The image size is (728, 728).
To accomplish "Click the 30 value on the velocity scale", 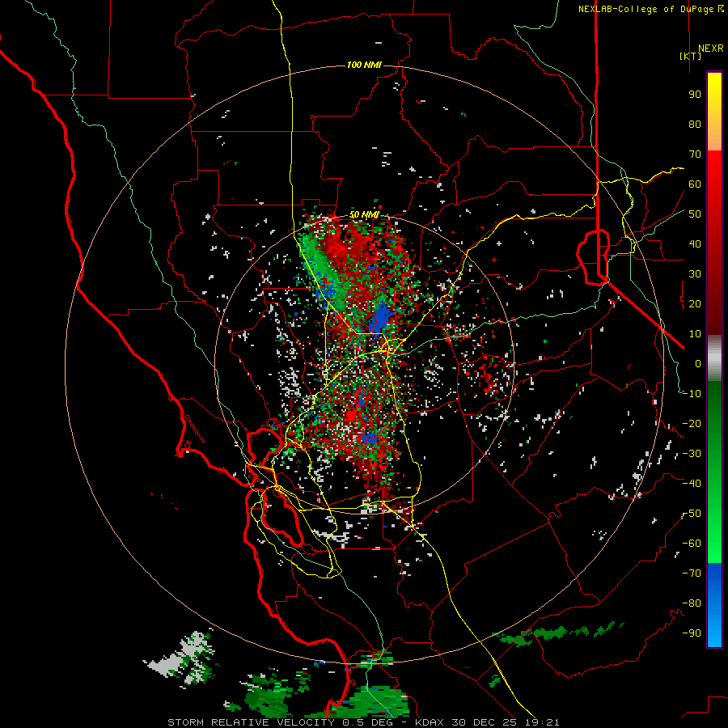I will (x=695, y=274).
